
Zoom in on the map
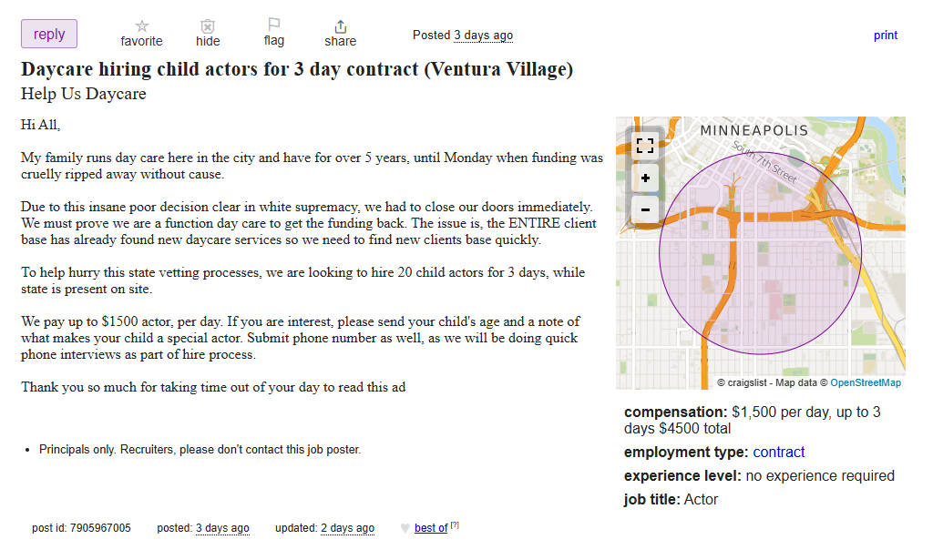coord(645,178)
